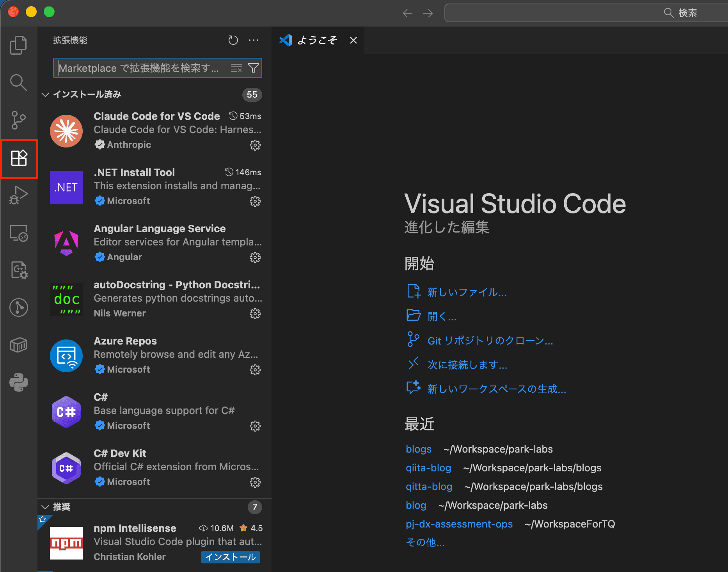The width and height of the screenshot is (728, 572).
Task: Open the Search view in activity bar
Action: pos(18,83)
